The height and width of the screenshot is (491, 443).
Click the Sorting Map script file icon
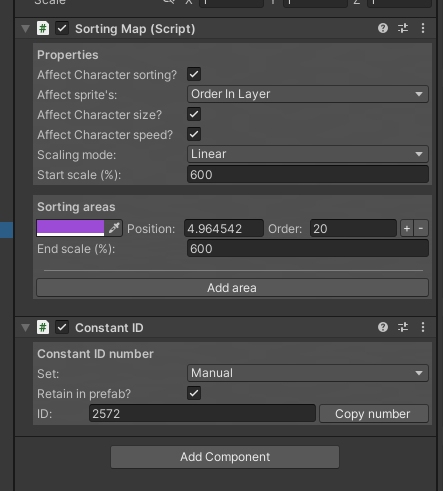tap(43, 28)
